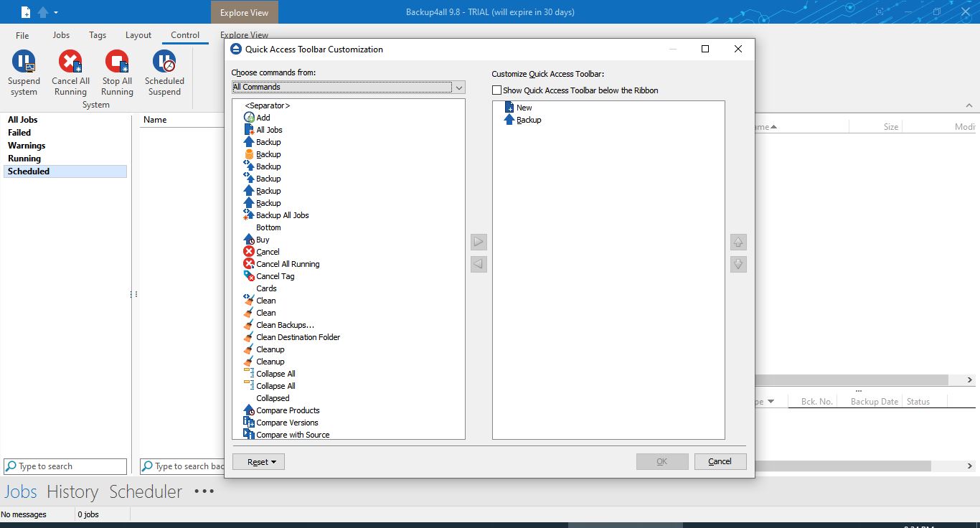Click the 0 jobs status bar entry

point(88,514)
